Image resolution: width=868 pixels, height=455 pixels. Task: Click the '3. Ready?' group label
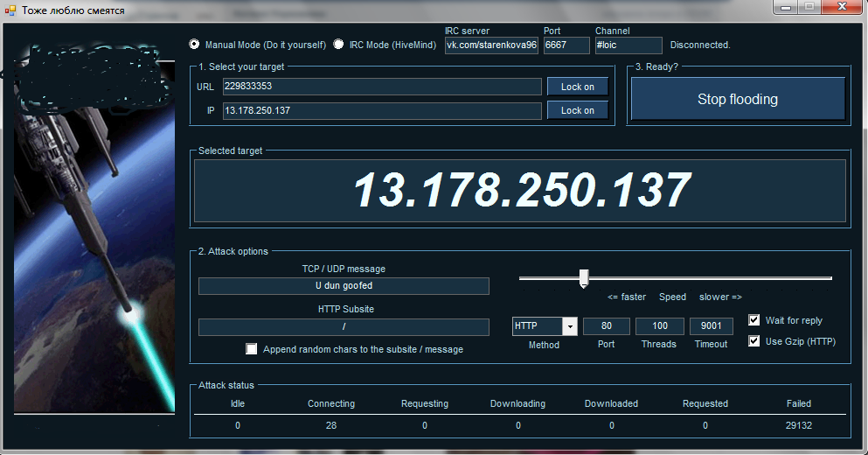656,66
